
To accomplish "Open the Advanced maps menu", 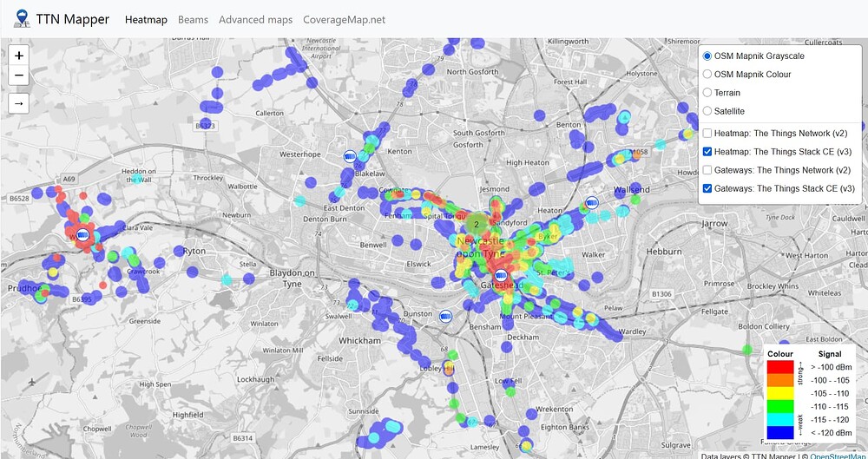I will [255, 19].
